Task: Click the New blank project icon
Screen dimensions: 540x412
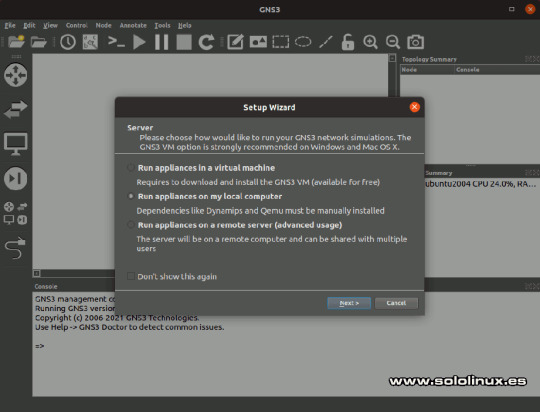Action: click(x=16, y=42)
